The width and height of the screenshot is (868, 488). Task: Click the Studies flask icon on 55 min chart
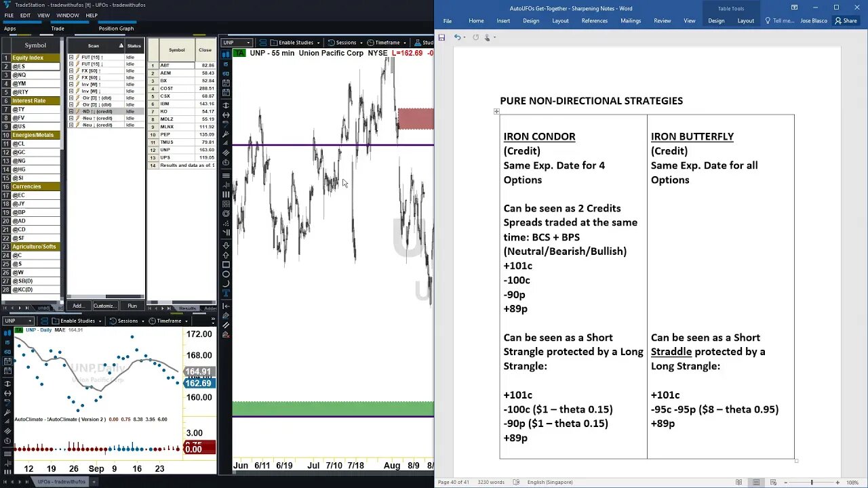[418, 43]
